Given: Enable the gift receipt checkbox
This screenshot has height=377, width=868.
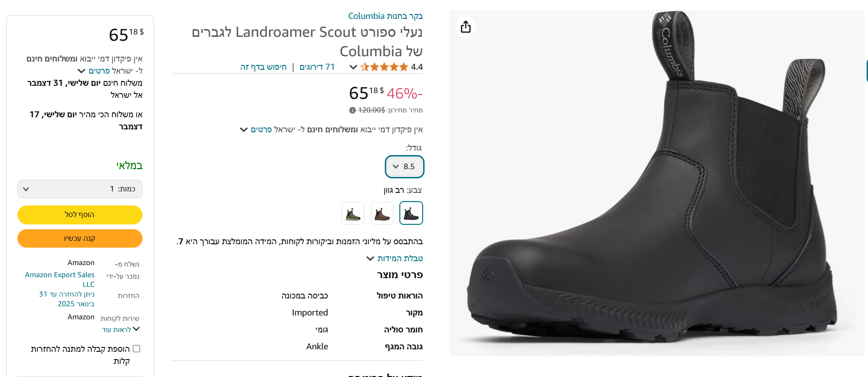Looking at the screenshot, I should point(137,349).
